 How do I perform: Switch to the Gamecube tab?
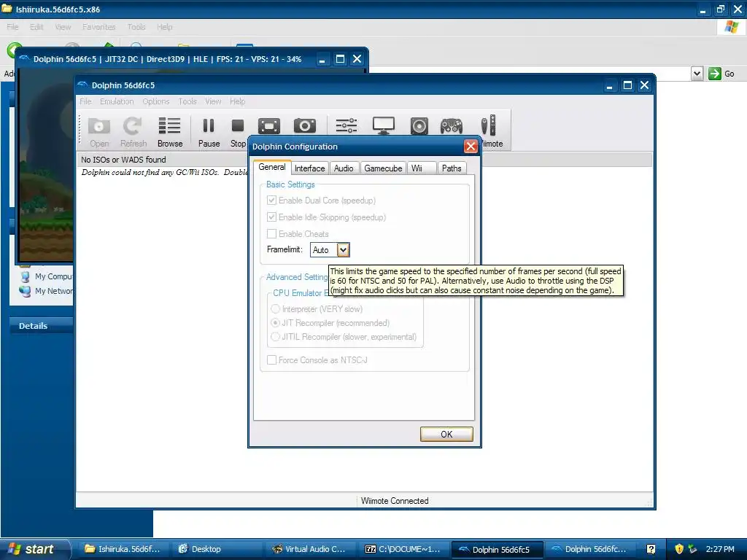coord(383,168)
